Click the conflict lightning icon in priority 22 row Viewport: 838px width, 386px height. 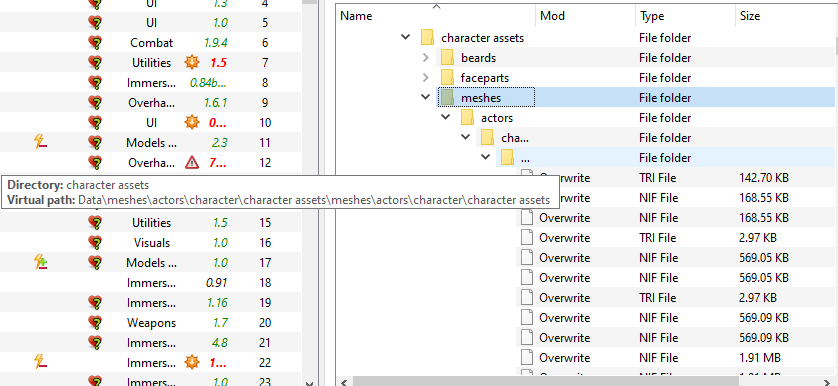tap(40, 362)
